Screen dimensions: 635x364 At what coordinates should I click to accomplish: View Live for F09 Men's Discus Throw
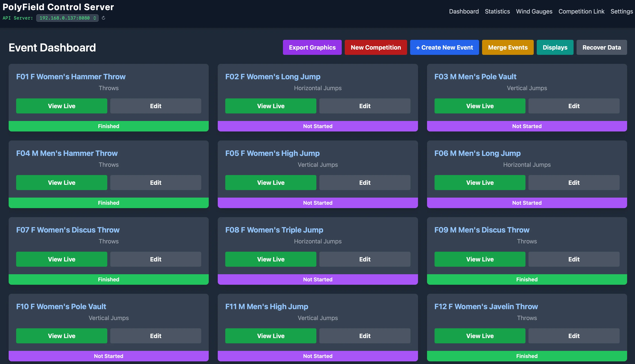pos(480,259)
